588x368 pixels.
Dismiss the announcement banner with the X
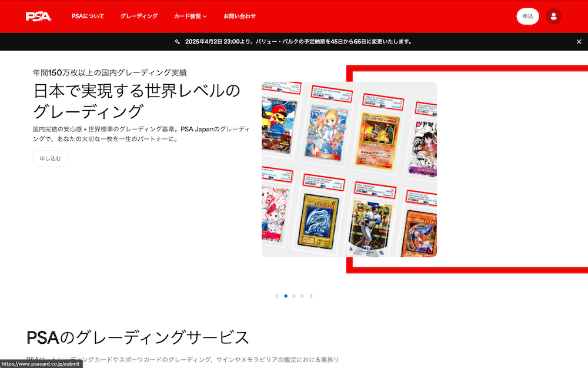tap(579, 42)
